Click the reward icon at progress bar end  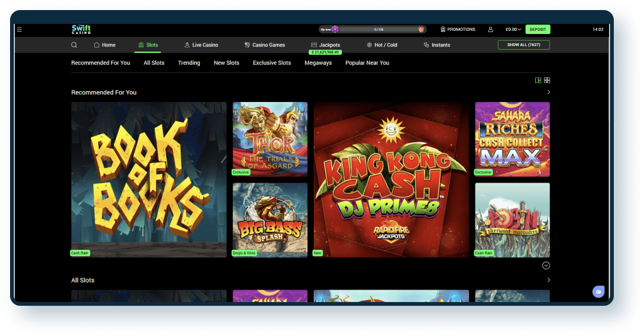pos(421,29)
